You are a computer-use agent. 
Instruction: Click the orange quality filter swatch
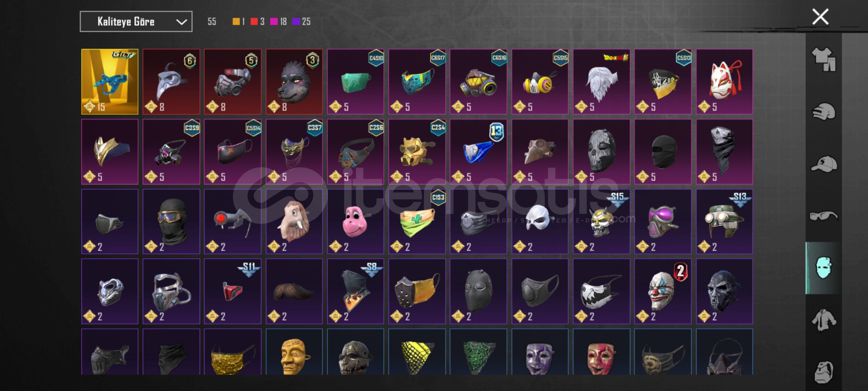pyautogui.click(x=236, y=22)
